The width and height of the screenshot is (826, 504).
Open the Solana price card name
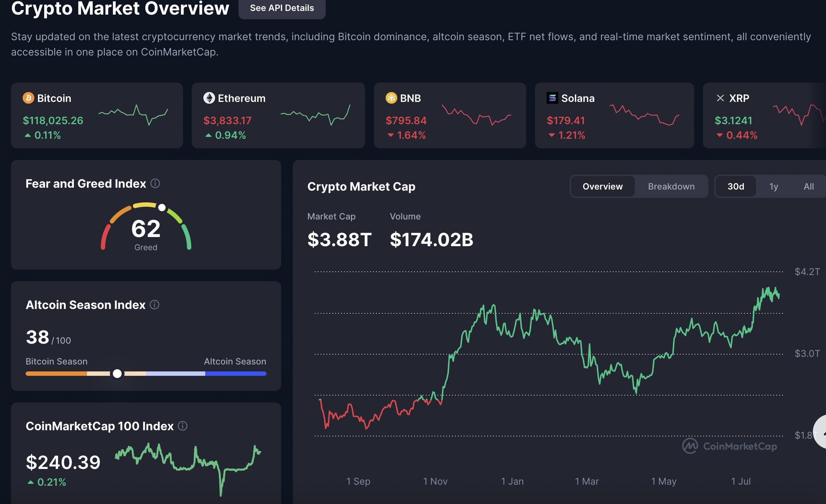click(x=578, y=98)
